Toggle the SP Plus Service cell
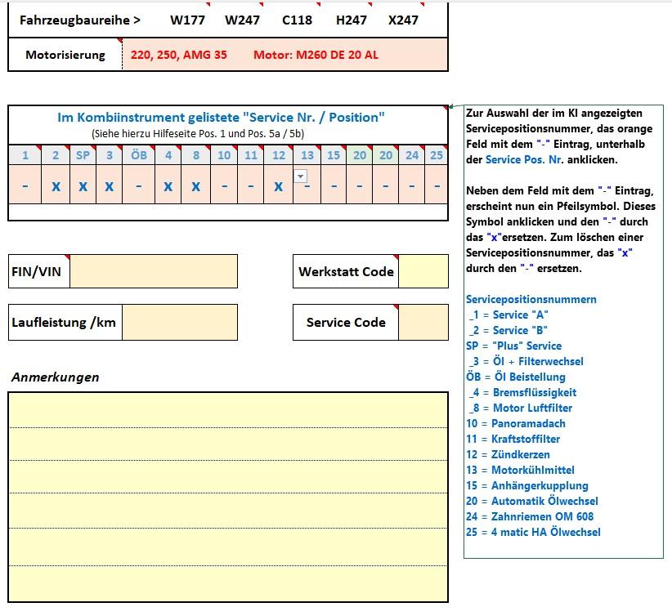 coord(83,185)
